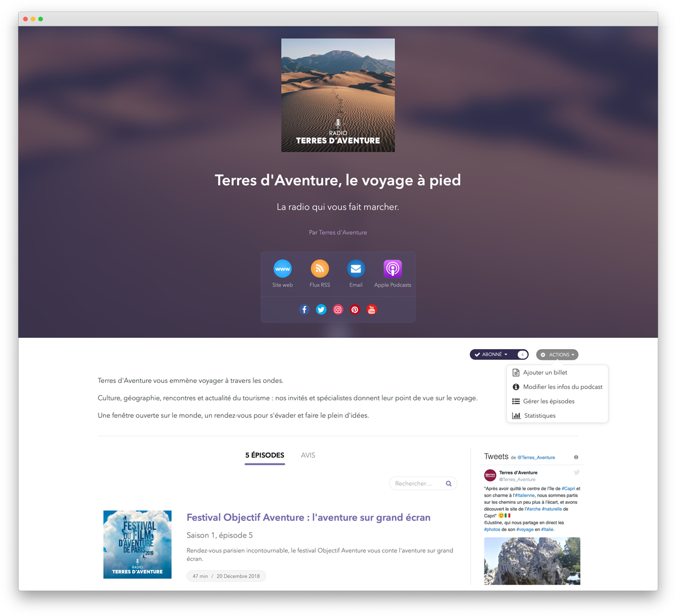Open Statistiques from the Actions menu
The image size is (676, 616).
539,416
